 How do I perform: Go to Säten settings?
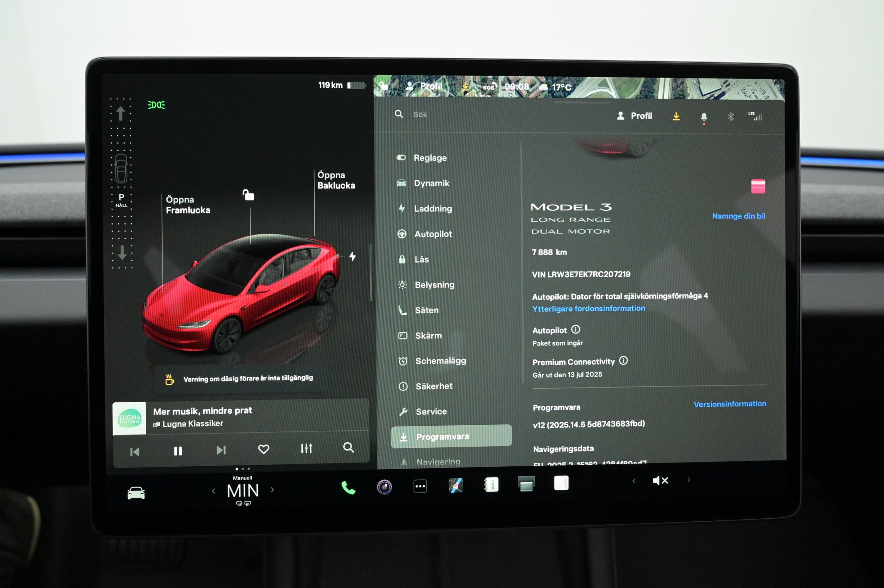418,310
